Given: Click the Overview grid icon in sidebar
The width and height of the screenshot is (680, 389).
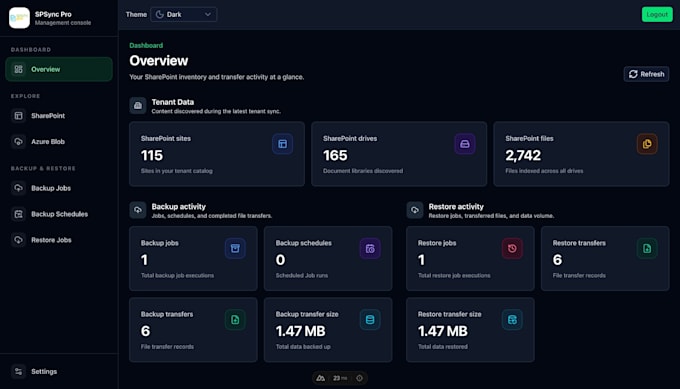Looking at the screenshot, I should (18, 69).
